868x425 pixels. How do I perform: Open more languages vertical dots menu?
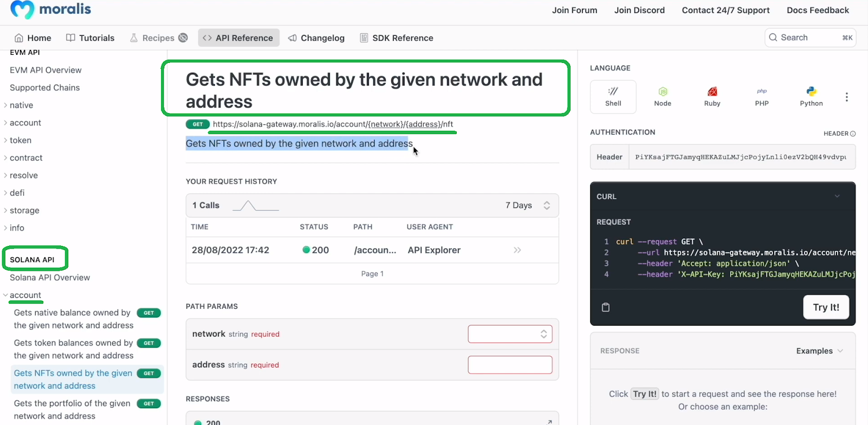846,97
